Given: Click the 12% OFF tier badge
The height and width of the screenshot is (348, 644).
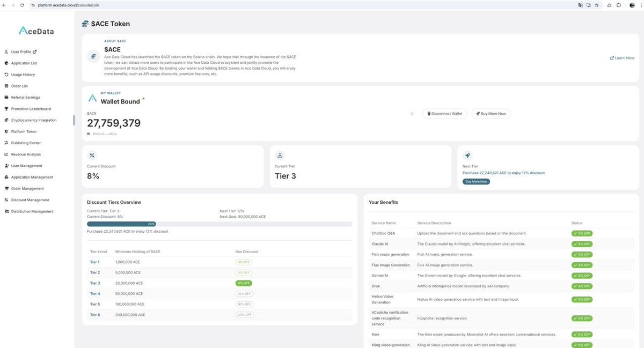Looking at the screenshot, I should [244, 294].
